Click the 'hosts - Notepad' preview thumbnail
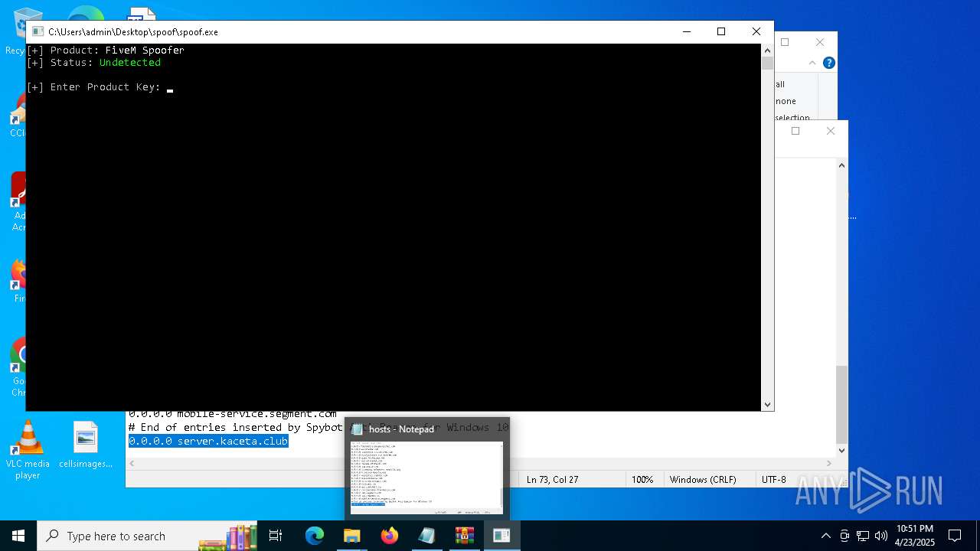This screenshot has height=551, width=980. 426,476
